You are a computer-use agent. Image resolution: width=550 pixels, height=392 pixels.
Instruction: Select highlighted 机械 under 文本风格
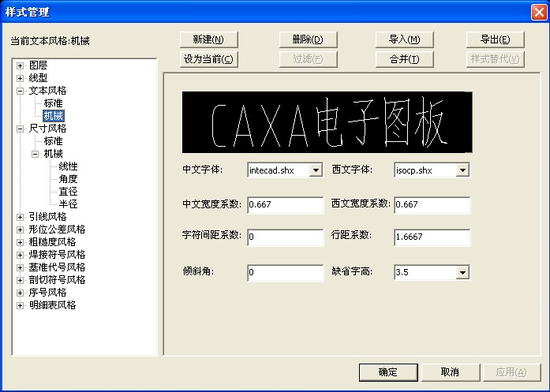[x=54, y=116]
